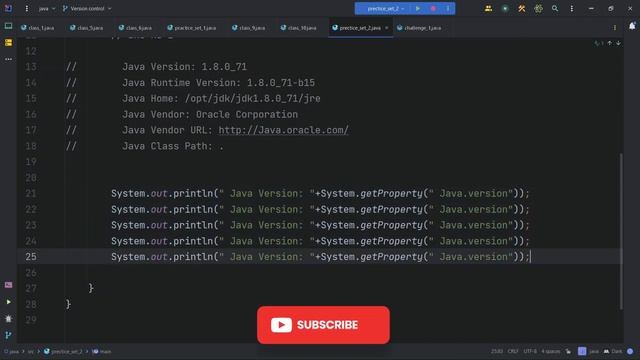640x360 pixels.
Task: Click the blue circular status bar icon
Action: coord(630,351)
